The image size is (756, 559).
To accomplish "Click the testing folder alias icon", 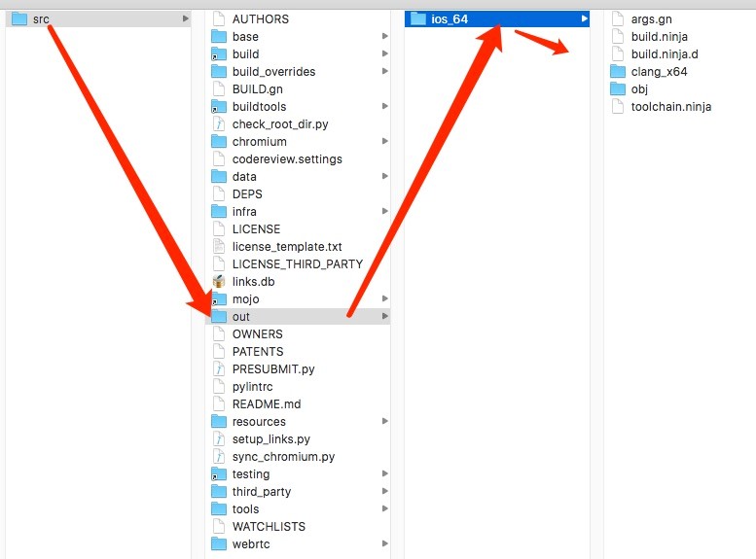I will (x=219, y=474).
